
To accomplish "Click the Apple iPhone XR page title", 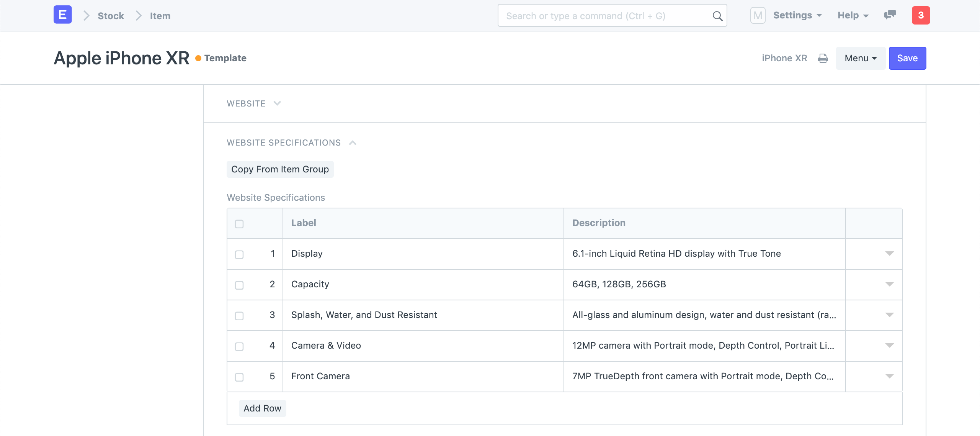I will pyautogui.click(x=121, y=58).
